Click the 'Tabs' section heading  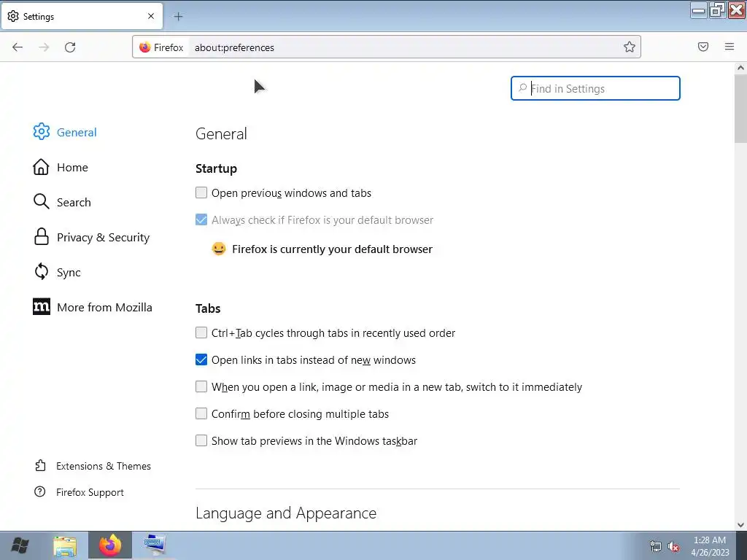208,308
